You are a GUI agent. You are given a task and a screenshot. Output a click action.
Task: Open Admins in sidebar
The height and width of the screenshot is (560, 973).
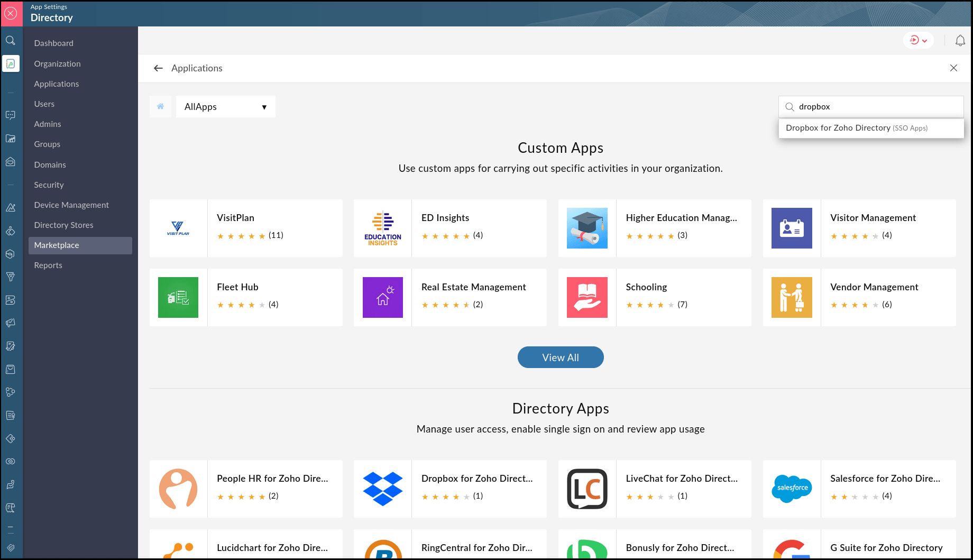(x=48, y=124)
